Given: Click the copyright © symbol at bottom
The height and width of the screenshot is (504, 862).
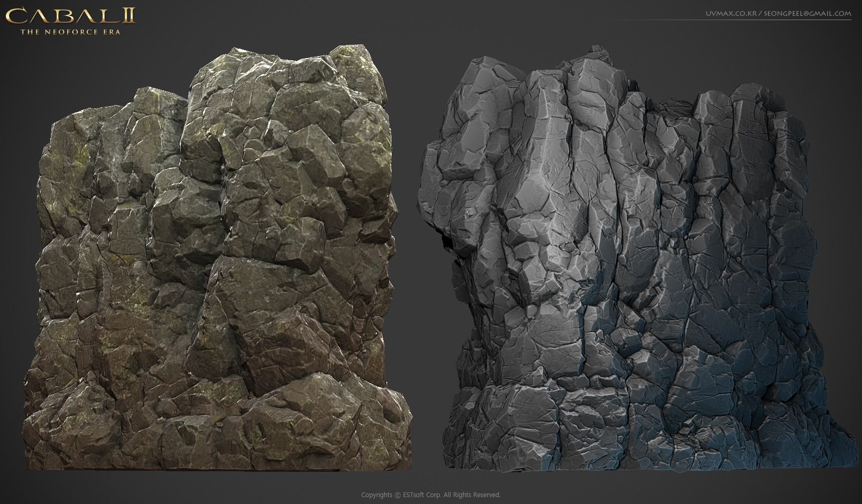Looking at the screenshot, I should [397, 495].
